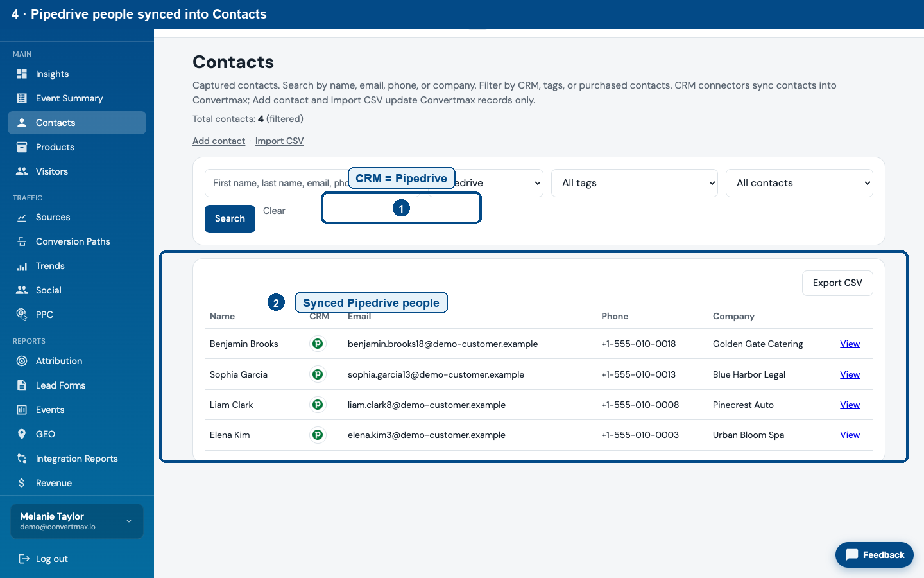
Task: Click the Products archive icon
Action: [22, 147]
